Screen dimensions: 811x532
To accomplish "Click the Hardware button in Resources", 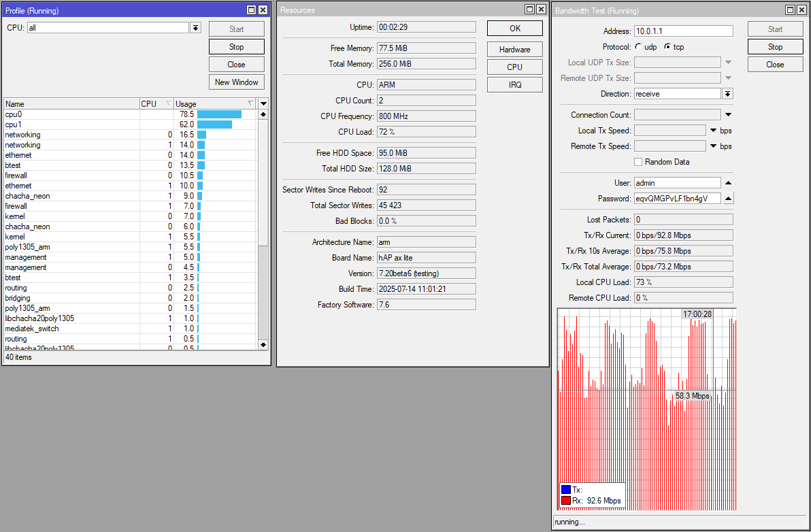I will pyautogui.click(x=514, y=50).
